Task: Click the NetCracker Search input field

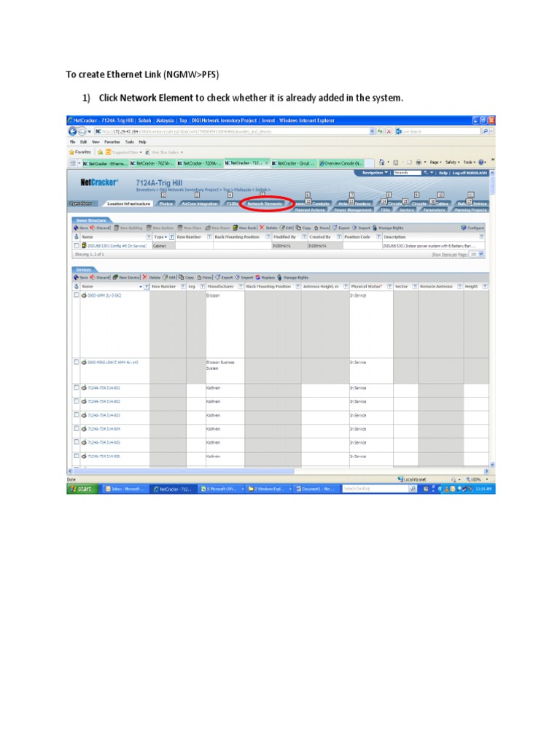Action: [x=408, y=173]
